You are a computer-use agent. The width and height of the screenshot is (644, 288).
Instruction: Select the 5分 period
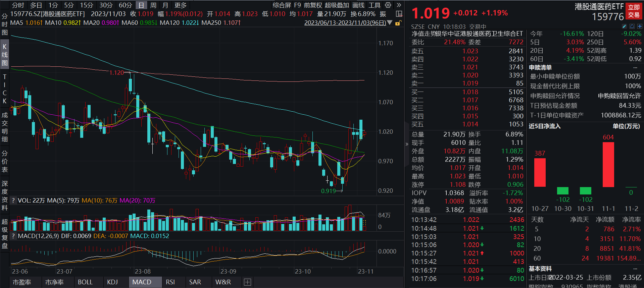click(x=69, y=5)
